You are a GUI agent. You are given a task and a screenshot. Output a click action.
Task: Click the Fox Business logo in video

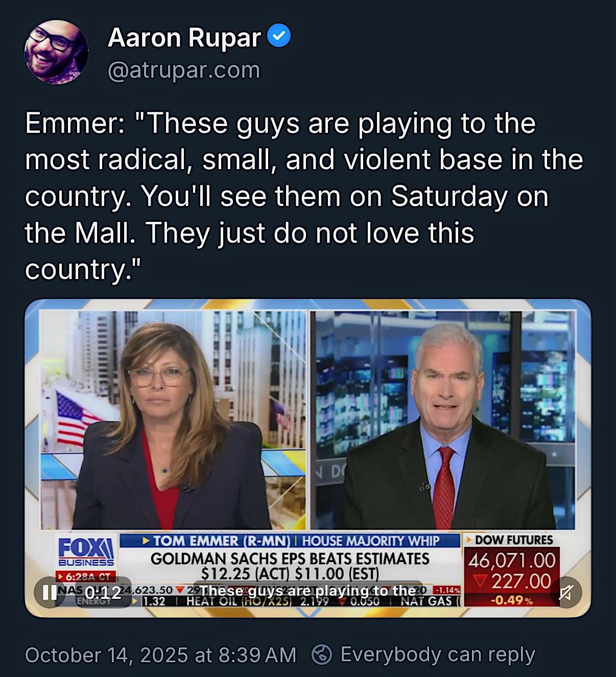pyautogui.click(x=86, y=551)
